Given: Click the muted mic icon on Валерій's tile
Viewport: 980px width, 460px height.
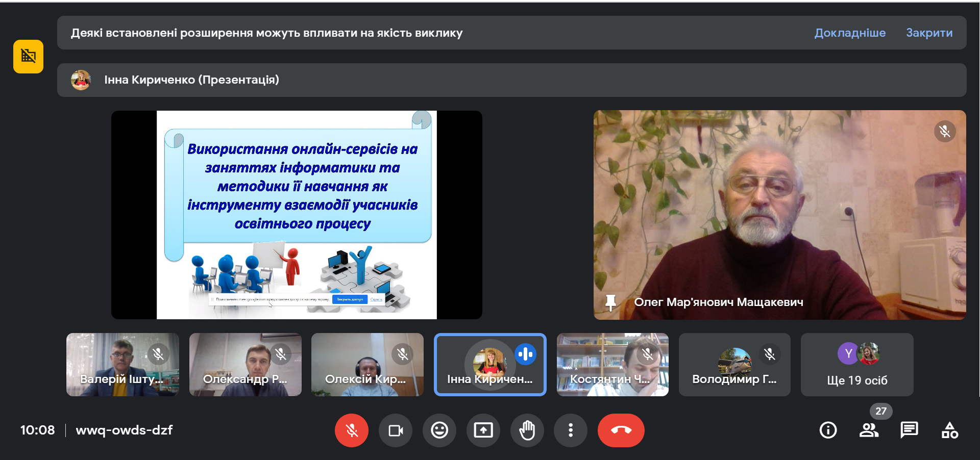Looking at the screenshot, I should click(158, 354).
